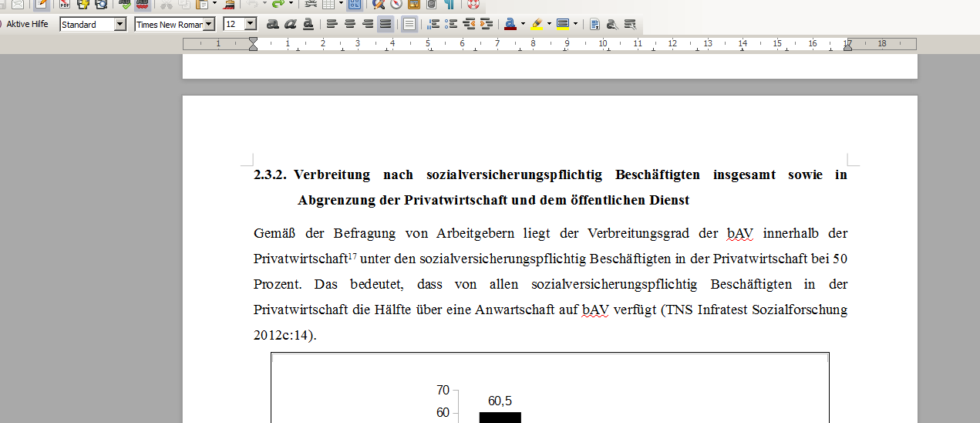Open font color dropdown arrow
Viewport: 980px width, 423px height.
(523, 24)
